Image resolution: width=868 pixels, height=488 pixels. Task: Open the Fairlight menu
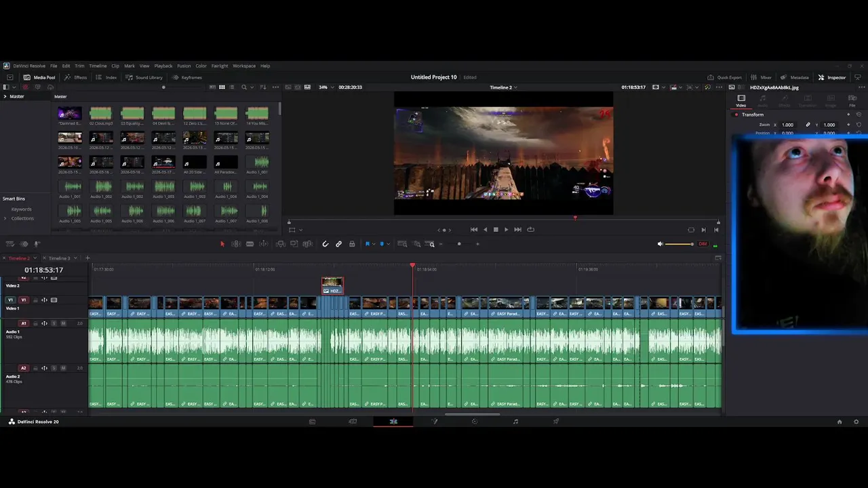220,66
